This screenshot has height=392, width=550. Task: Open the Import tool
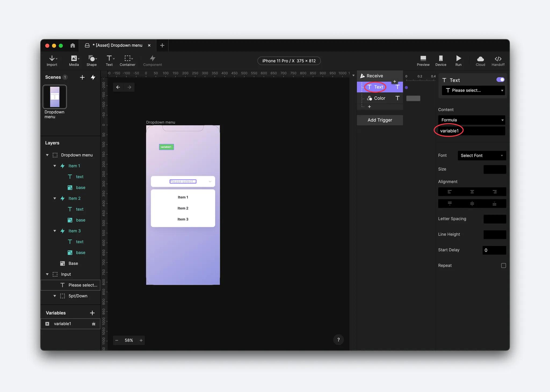click(x=52, y=61)
